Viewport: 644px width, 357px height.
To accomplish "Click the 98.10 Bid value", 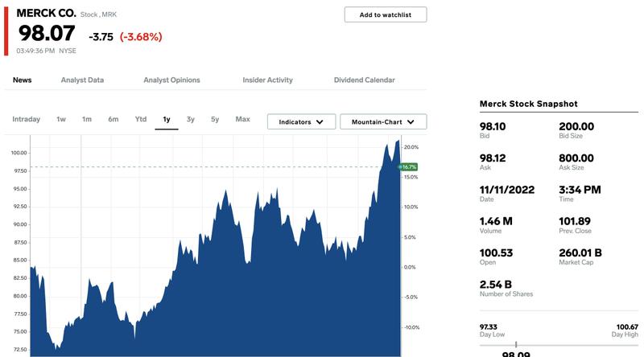I will click(493, 126).
